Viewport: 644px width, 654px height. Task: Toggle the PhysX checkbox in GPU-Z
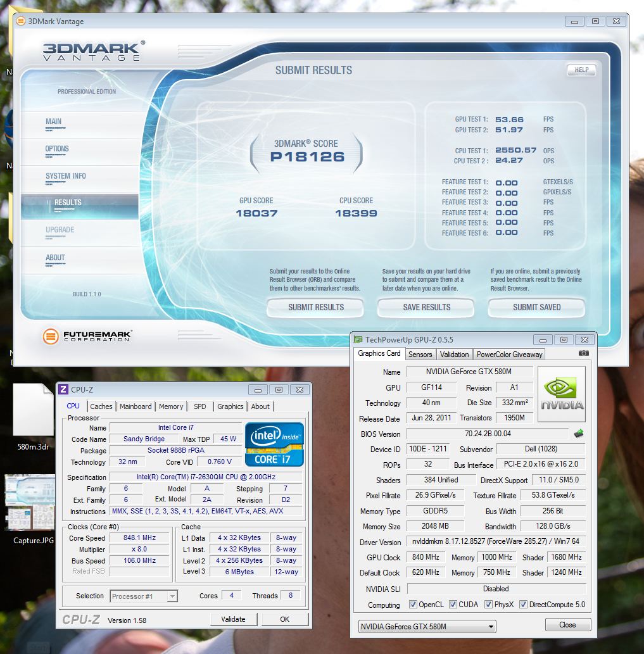488,605
